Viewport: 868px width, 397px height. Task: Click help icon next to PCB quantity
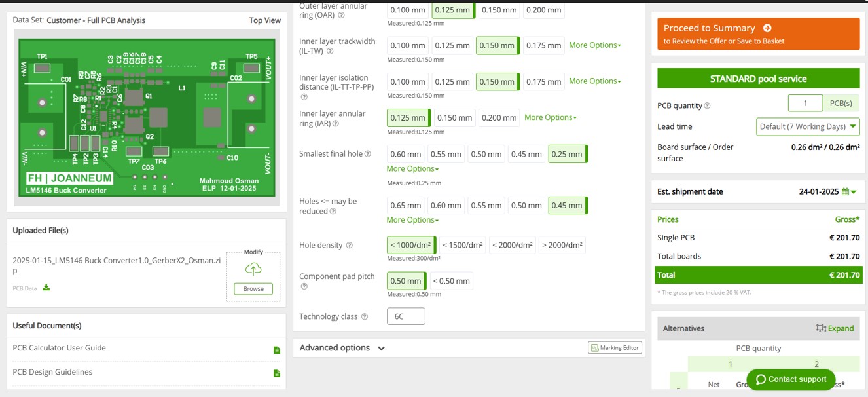[707, 106]
